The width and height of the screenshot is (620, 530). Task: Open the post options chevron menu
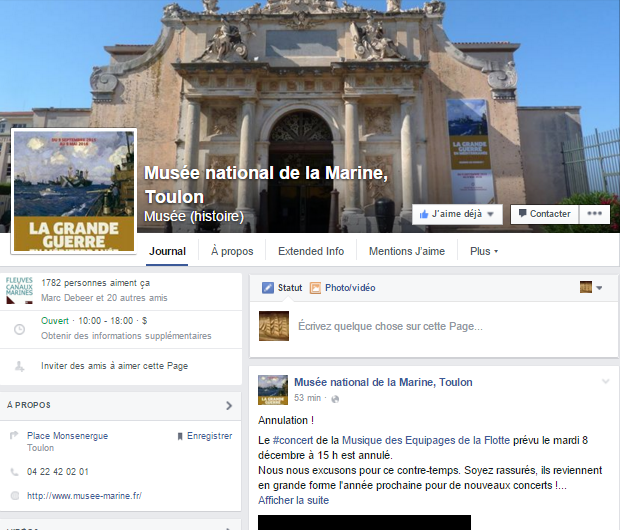(x=605, y=382)
